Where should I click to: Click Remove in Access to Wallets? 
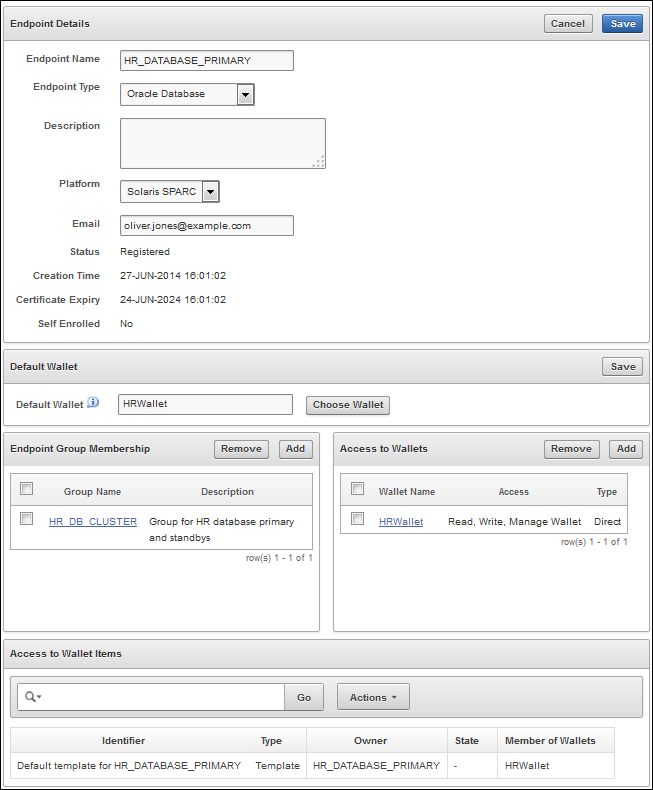571,449
